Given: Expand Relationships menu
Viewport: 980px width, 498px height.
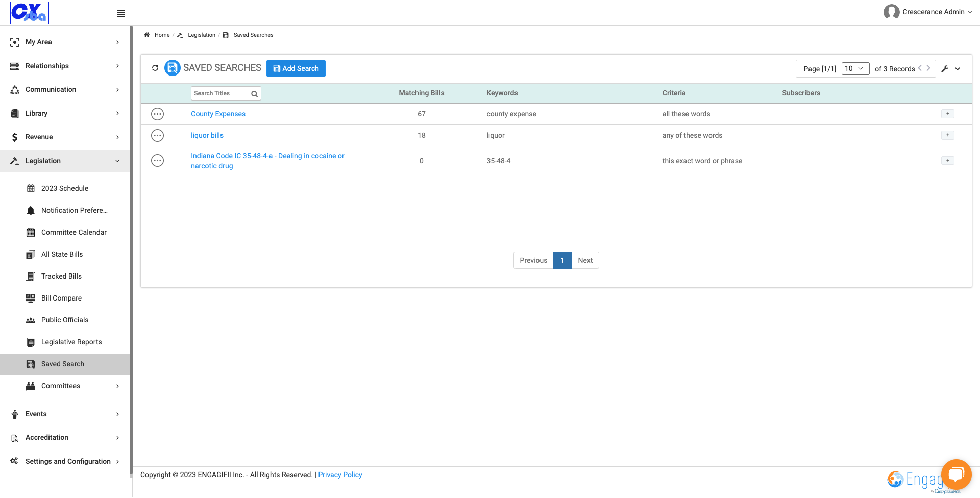Looking at the screenshot, I should click(65, 66).
